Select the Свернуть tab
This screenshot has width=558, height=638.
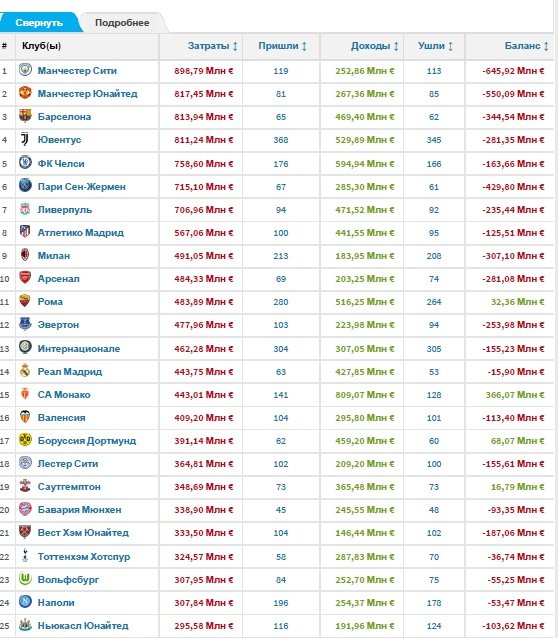39,23
